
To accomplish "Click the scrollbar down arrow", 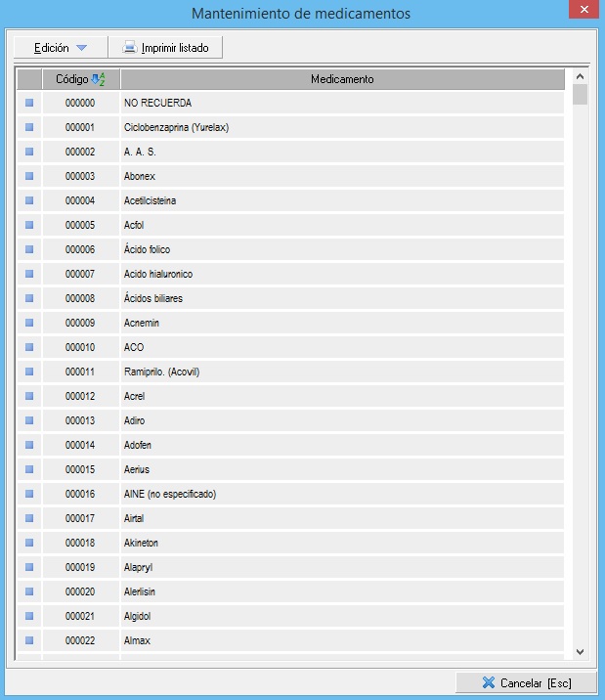I will 580,650.
